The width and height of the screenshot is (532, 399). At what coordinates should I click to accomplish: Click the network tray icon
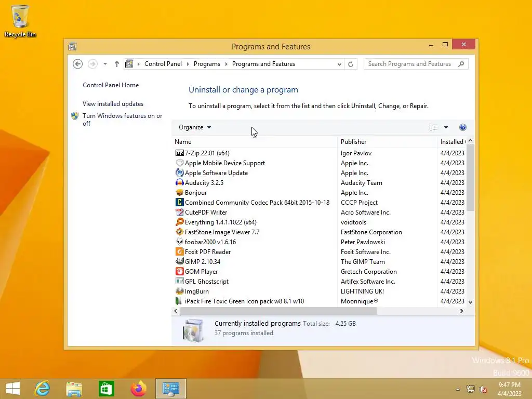coord(471,389)
